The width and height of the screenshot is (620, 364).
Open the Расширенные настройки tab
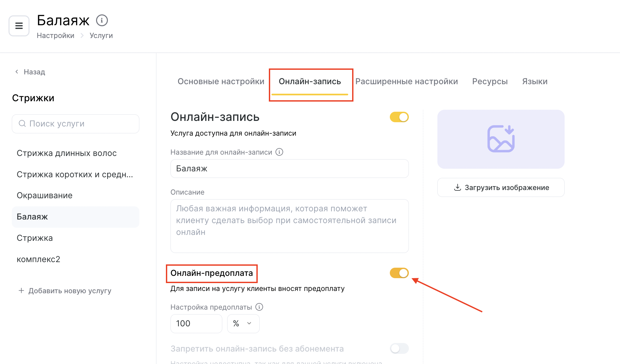(x=407, y=82)
